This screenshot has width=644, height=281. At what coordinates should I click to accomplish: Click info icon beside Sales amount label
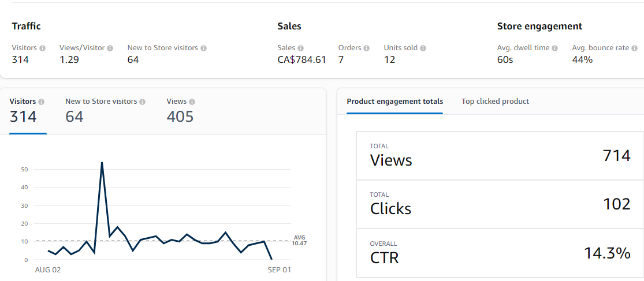[x=301, y=48]
